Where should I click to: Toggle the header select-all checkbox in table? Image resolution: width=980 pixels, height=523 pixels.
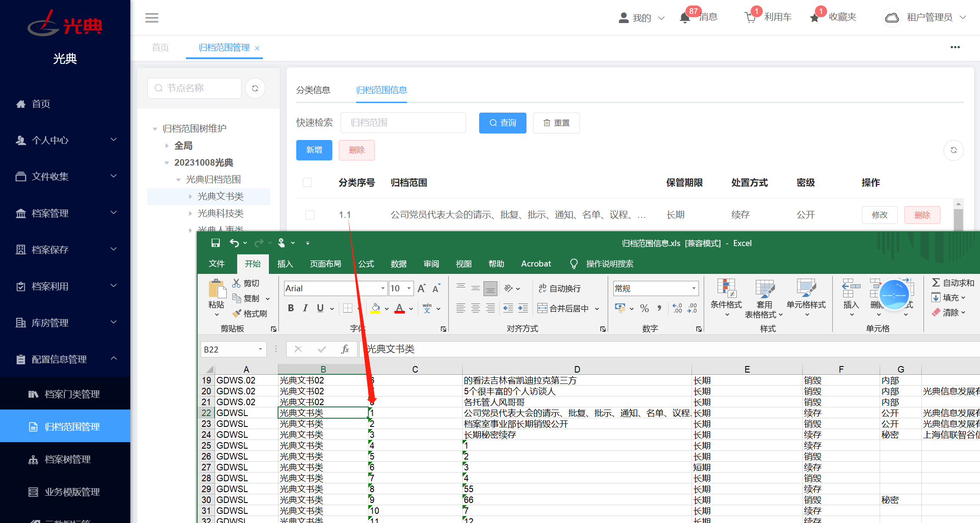pos(307,182)
